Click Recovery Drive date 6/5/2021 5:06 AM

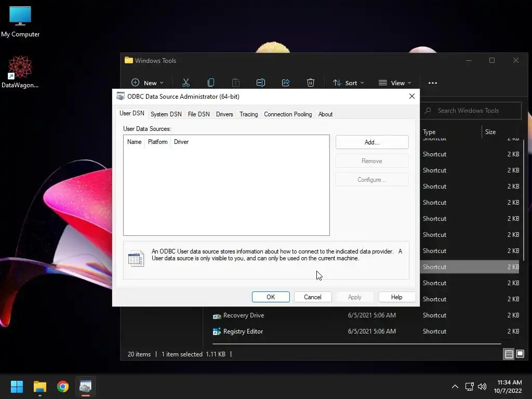pos(372,315)
